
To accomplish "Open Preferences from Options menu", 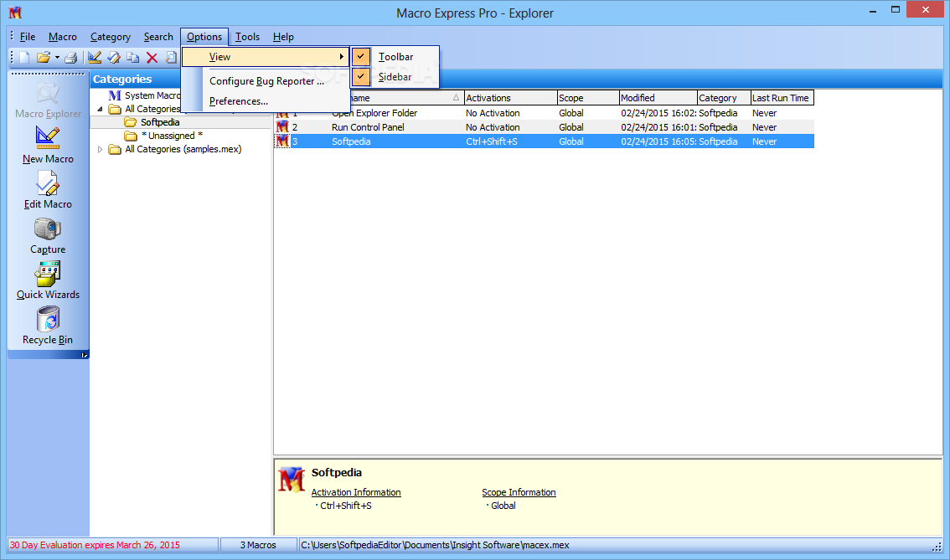I will point(239,101).
